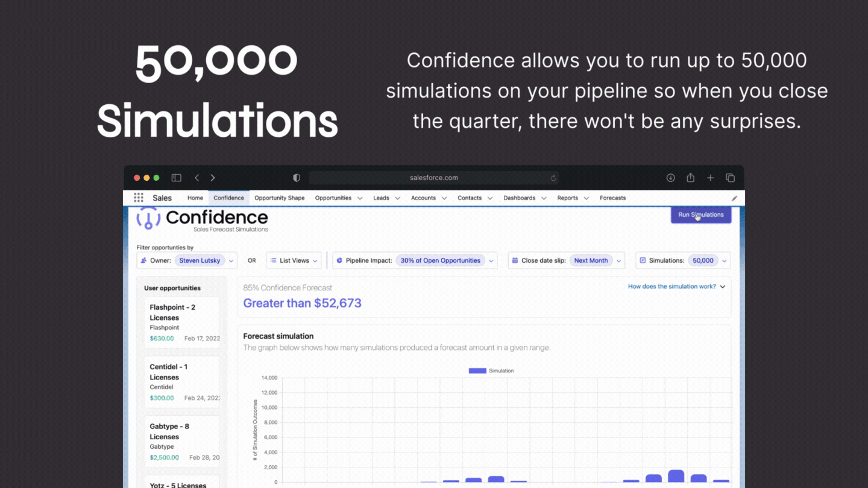Click the List Views list icon

[273, 260]
